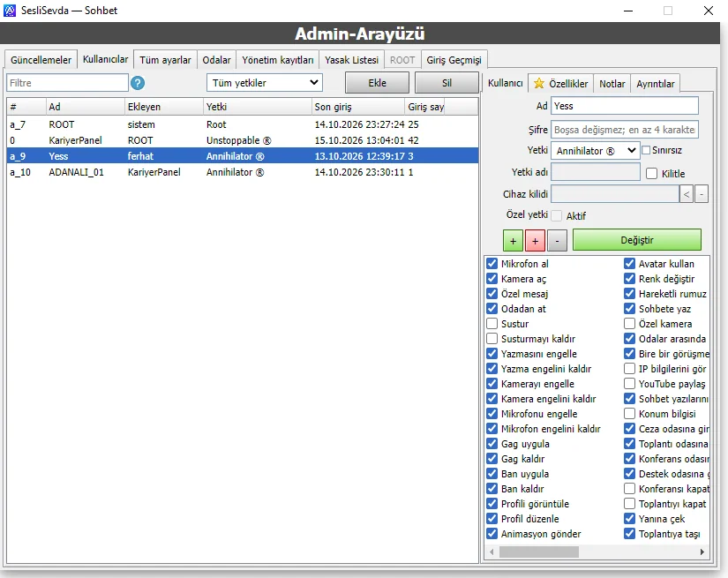
Task: Switch to the Tüm ayarlar tab
Action: (x=165, y=60)
